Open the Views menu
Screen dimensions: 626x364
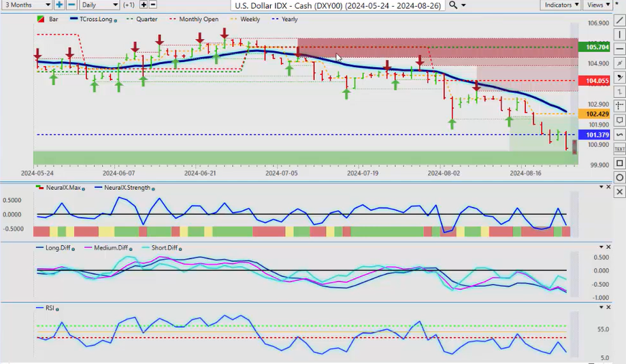coord(599,5)
